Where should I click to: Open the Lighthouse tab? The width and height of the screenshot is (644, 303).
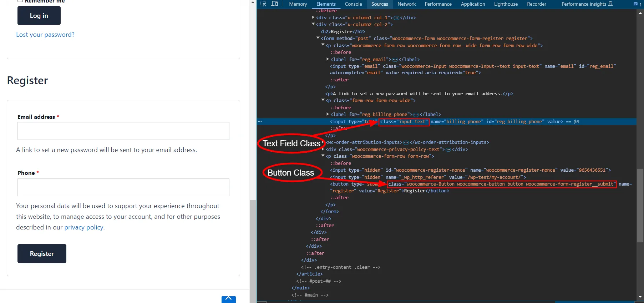click(506, 4)
